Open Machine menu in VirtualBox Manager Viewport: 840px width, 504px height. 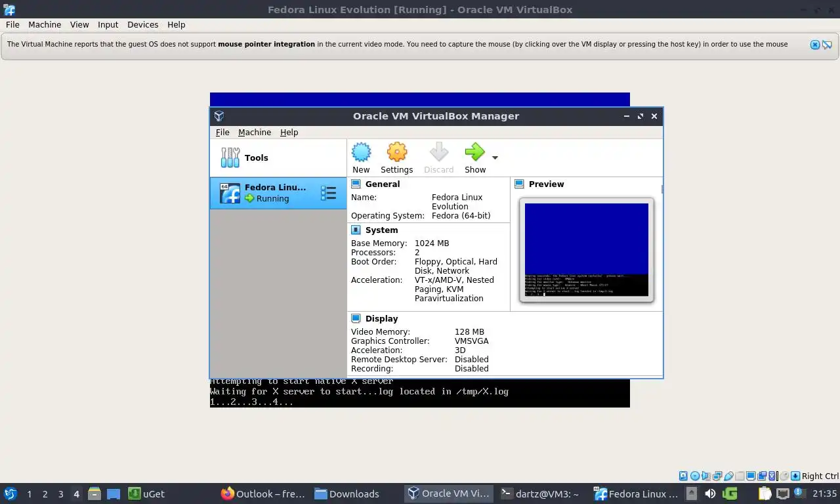coord(255,132)
